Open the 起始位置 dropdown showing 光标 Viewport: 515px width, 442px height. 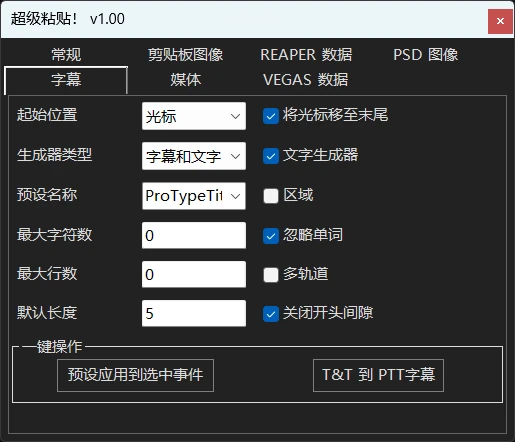pyautogui.click(x=194, y=116)
